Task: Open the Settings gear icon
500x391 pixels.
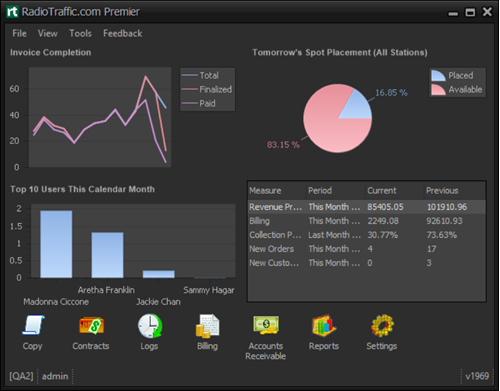Action: tap(382, 325)
